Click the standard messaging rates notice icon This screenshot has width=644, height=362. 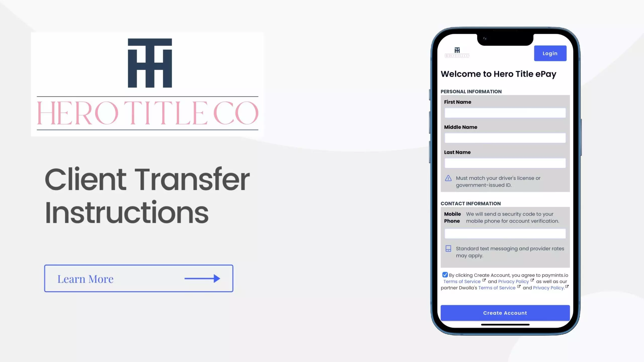click(448, 248)
